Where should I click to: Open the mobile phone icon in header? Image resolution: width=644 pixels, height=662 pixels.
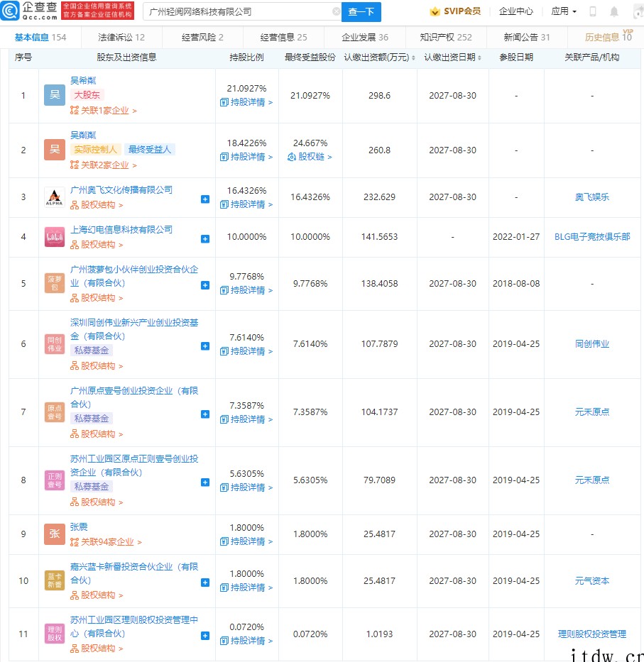coord(592,11)
